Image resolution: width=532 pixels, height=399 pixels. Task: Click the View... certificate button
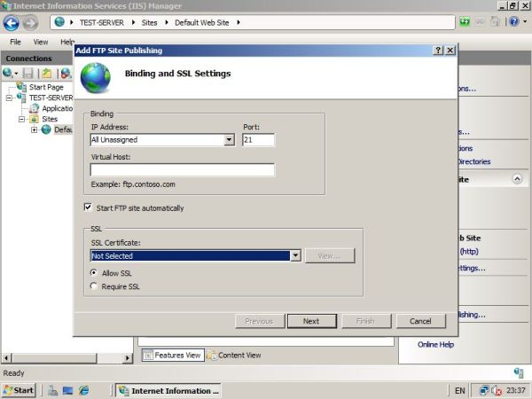pos(330,256)
